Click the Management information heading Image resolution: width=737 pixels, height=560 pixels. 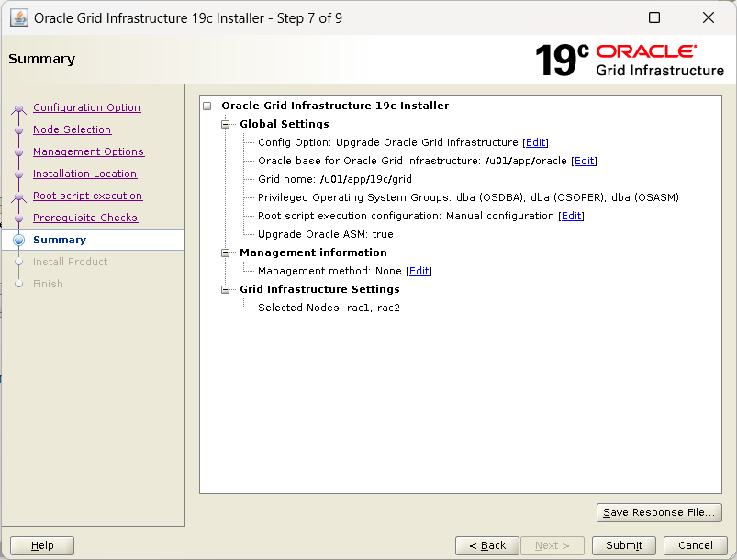(x=313, y=252)
